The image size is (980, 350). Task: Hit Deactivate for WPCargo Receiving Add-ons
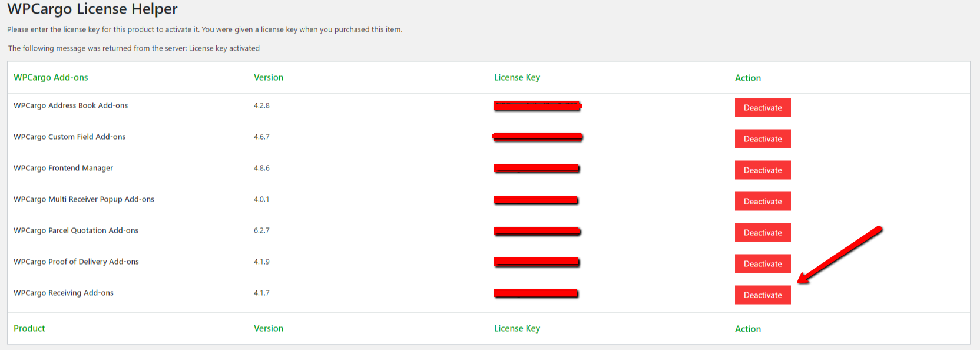(762, 295)
